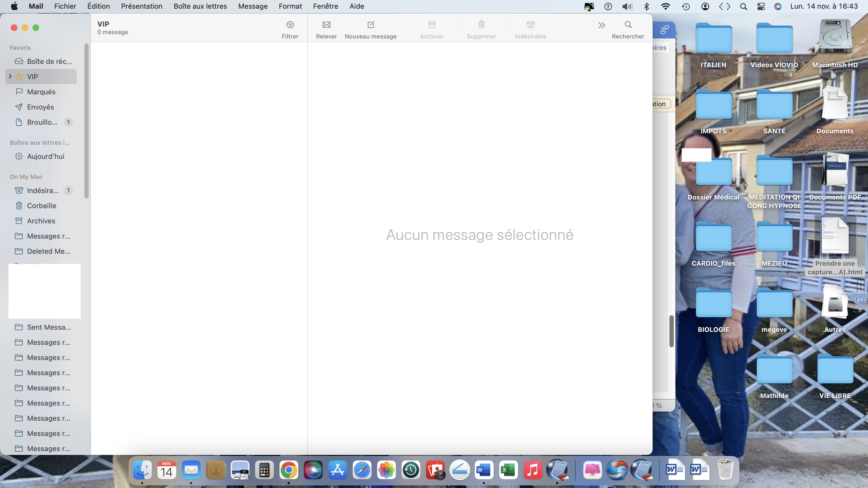Compose with the Nouveau message icon
This screenshot has width=868, height=488.
click(x=371, y=25)
